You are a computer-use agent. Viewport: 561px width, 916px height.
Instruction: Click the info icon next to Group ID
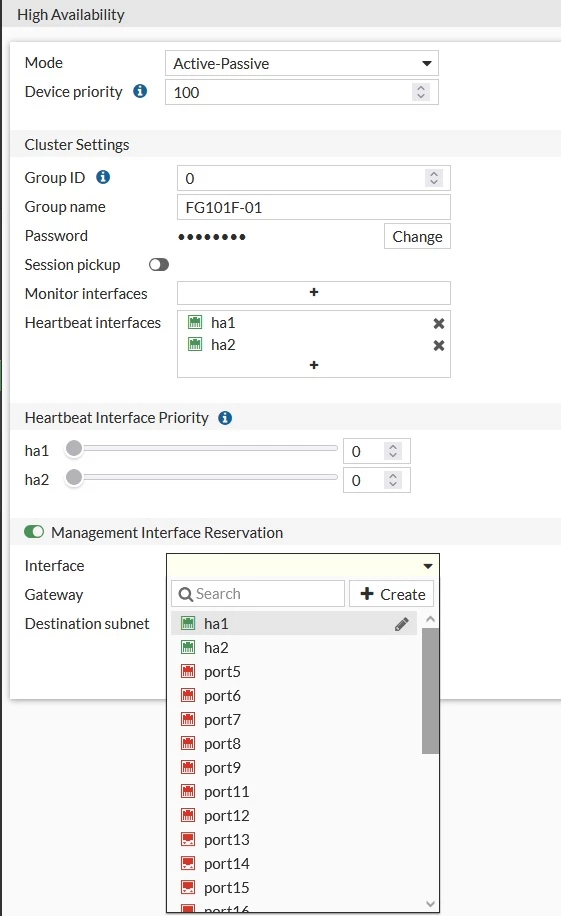(x=103, y=177)
